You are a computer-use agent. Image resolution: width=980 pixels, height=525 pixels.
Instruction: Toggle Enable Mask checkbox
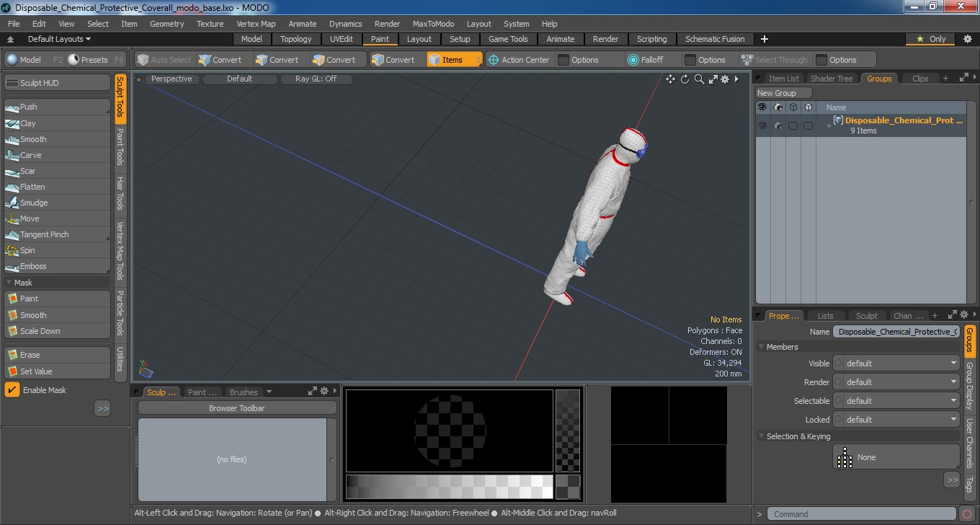tap(12, 390)
